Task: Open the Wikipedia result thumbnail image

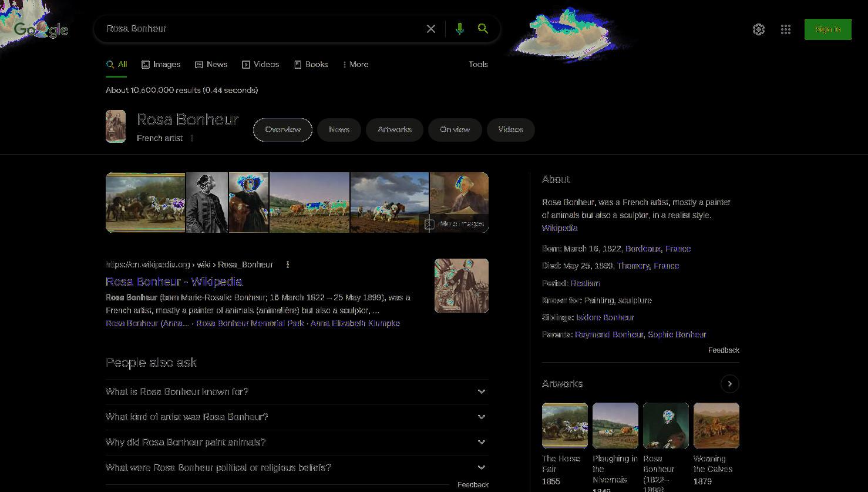Action: 462,286
